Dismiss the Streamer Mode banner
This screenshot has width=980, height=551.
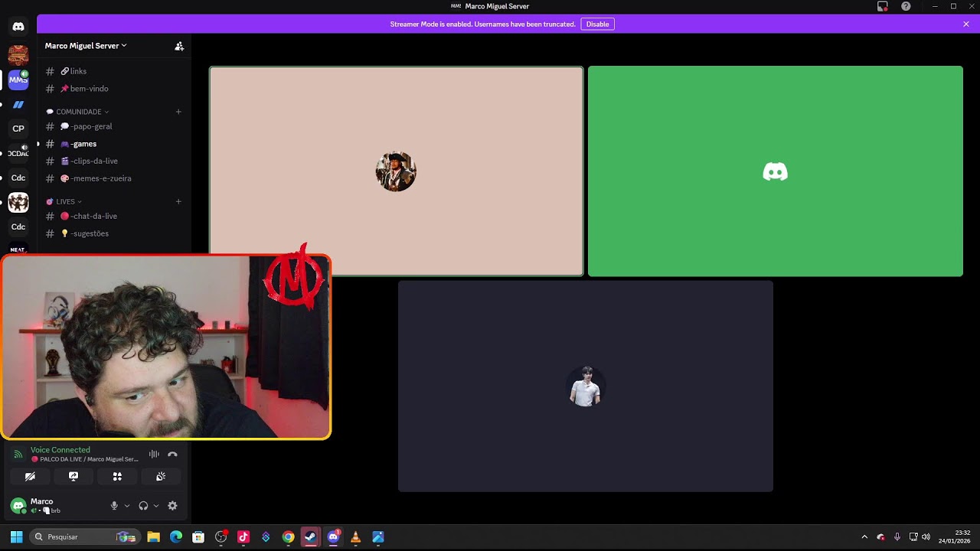click(x=966, y=24)
